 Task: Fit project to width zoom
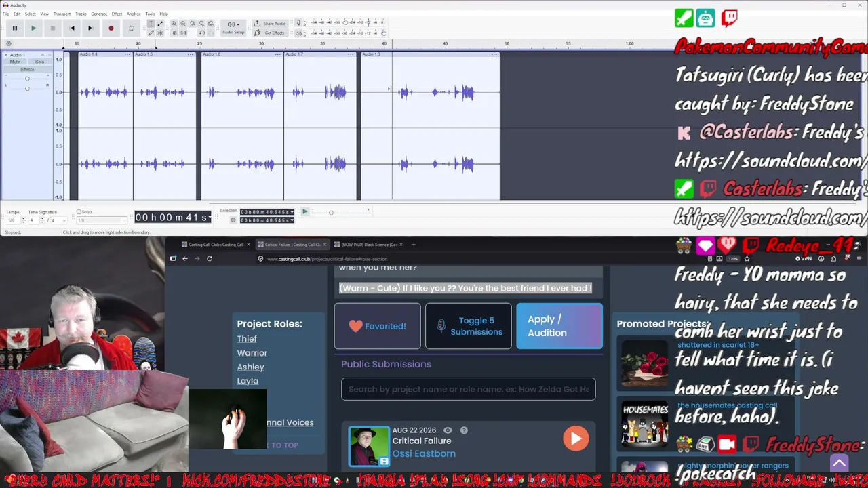(201, 24)
